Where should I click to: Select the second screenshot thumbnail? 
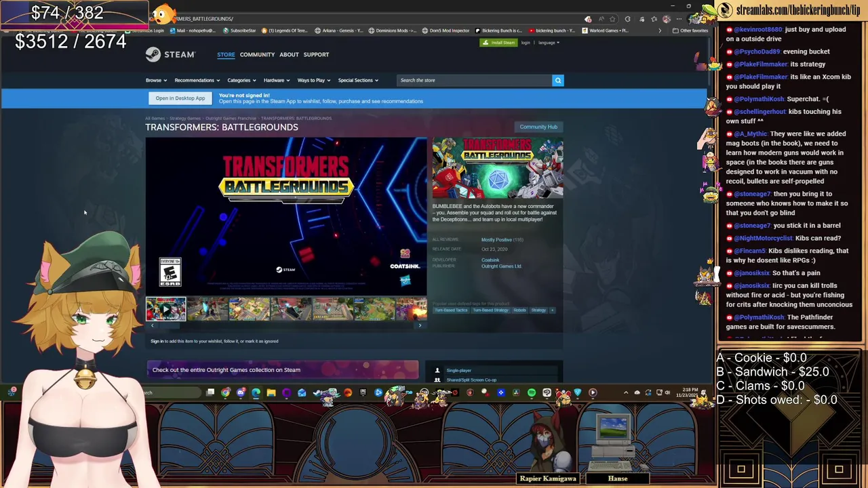[x=208, y=309]
